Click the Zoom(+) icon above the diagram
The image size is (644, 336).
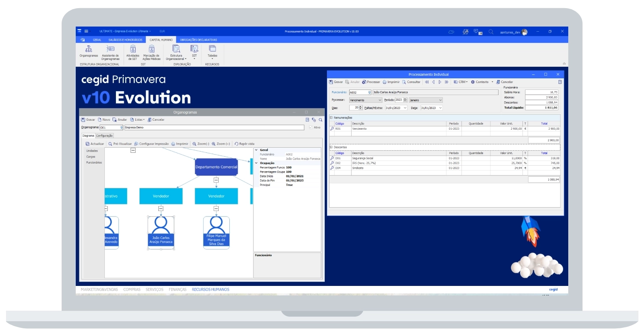(222, 144)
